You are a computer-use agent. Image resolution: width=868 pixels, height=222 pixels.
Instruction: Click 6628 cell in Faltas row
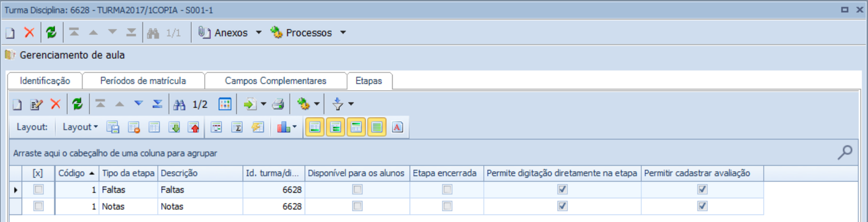coord(273,190)
